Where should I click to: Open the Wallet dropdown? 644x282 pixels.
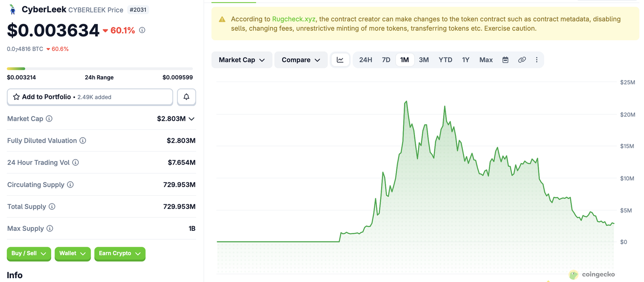pyautogui.click(x=73, y=253)
